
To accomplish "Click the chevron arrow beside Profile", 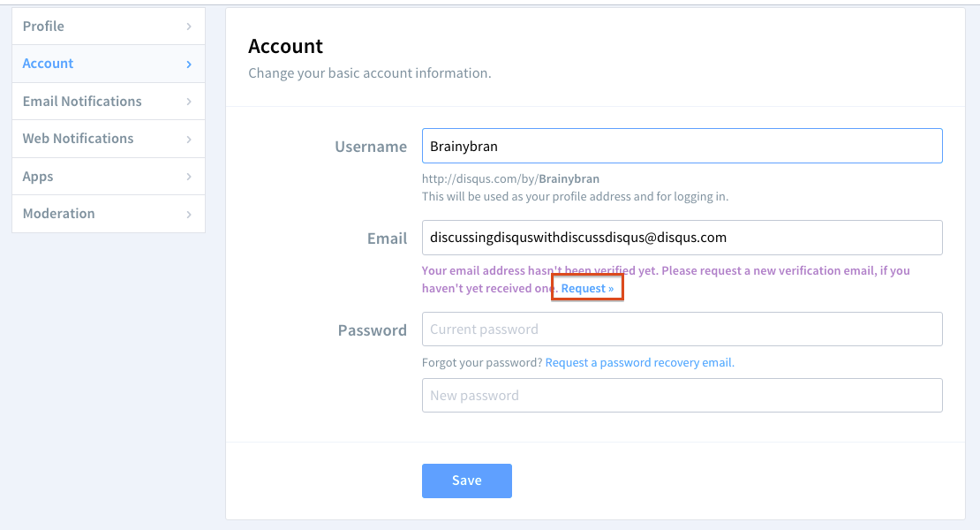I will click(189, 26).
